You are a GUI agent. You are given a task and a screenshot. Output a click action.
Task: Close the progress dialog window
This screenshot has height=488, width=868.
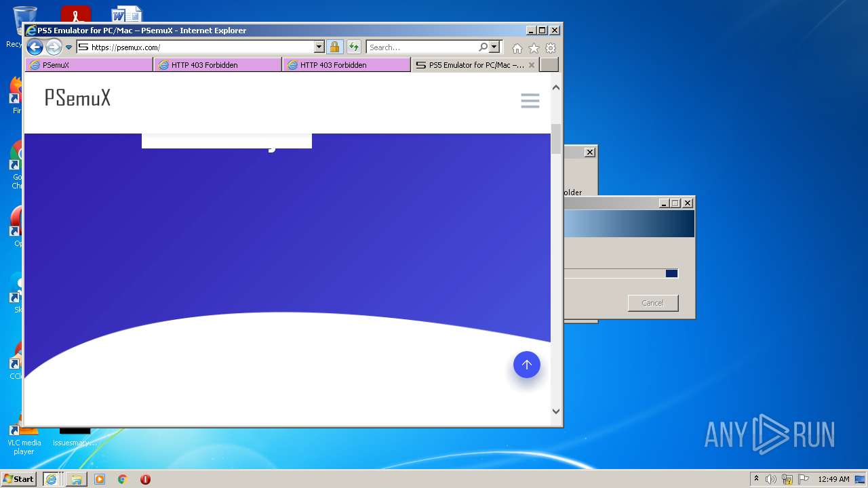[x=688, y=203]
